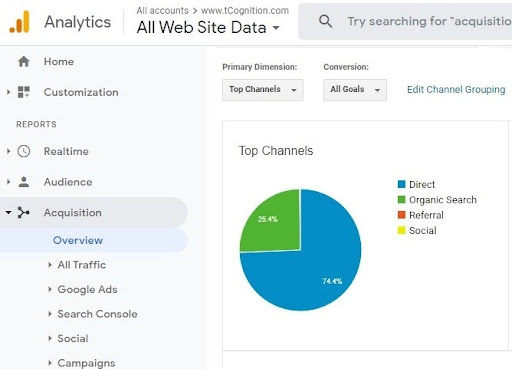
Task: Click the Customization dashboard icon
Action: [24, 92]
